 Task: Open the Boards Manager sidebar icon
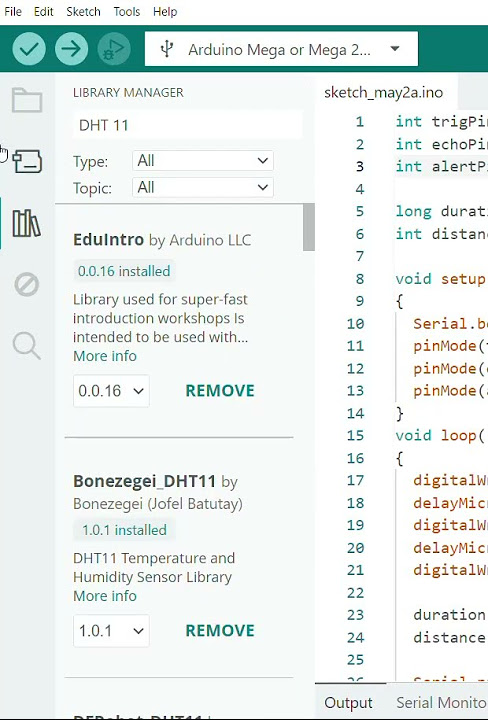tap(27, 161)
